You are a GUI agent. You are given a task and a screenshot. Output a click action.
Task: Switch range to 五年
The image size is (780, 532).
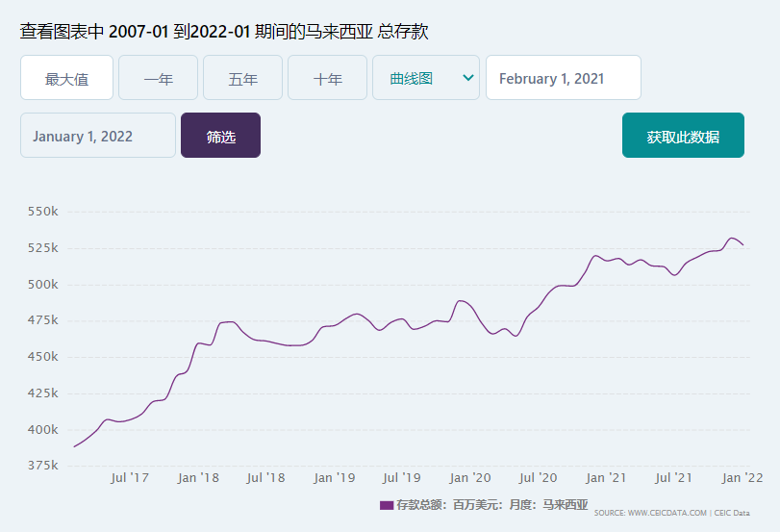(x=242, y=78)
